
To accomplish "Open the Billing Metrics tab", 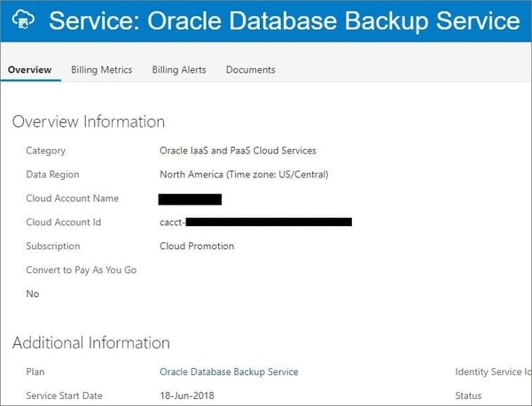I will [x=101, y=70].
